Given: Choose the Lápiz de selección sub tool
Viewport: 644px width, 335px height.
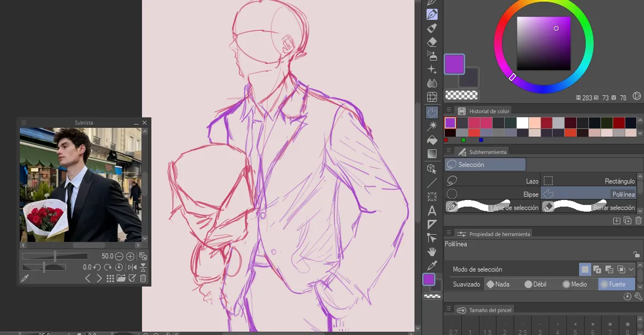Looking at the screenshot, I should coord(492,207).
